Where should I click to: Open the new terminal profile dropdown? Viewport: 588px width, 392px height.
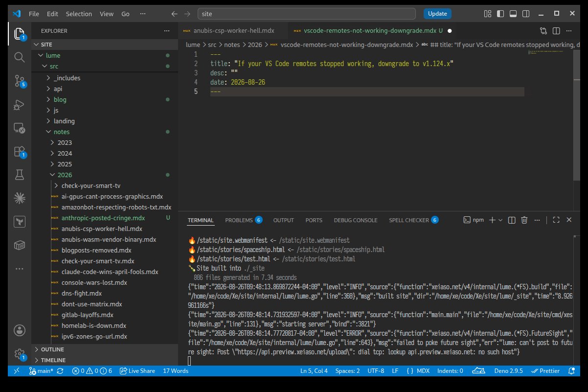[500, 220]
